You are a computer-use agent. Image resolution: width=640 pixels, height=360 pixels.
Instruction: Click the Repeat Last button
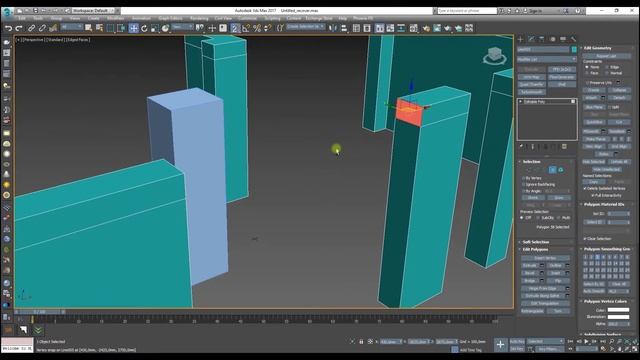[x=606, y=56]
